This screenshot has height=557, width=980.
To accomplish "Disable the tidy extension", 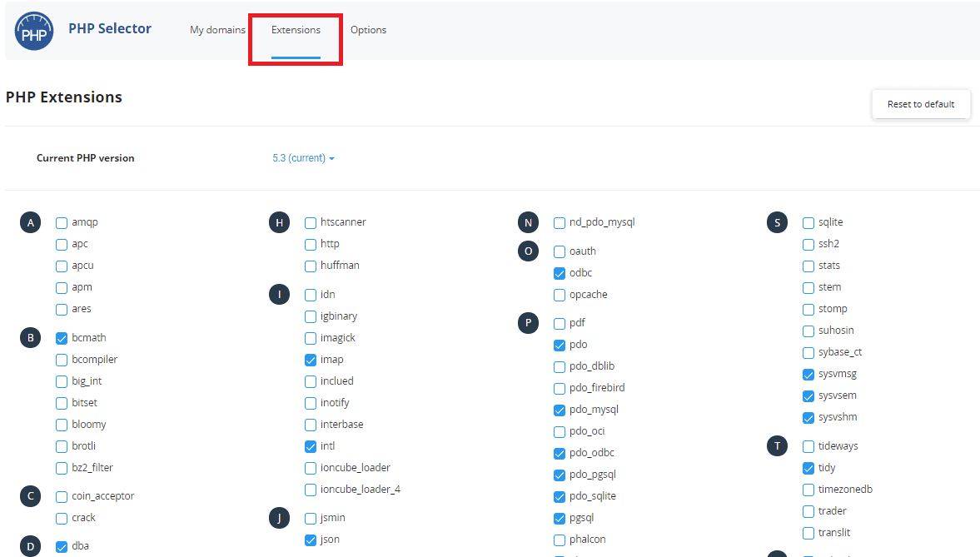I will pyautogui.click(x=808, y=467).
